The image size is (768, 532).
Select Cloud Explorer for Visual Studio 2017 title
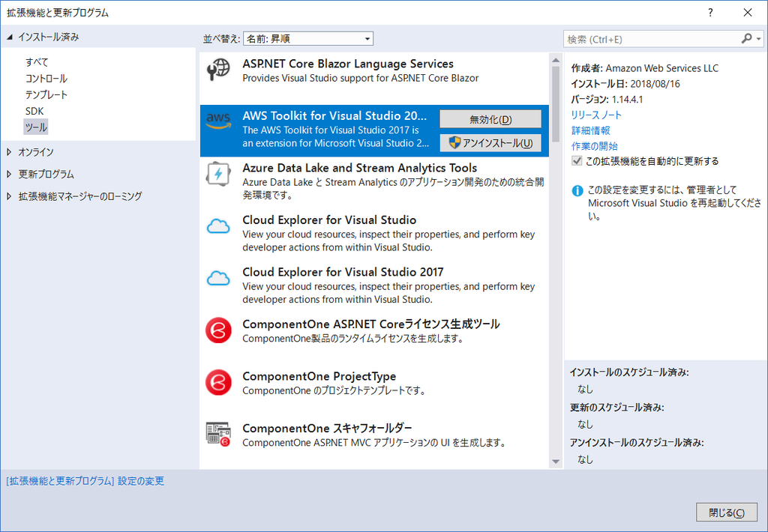point(343,272)
